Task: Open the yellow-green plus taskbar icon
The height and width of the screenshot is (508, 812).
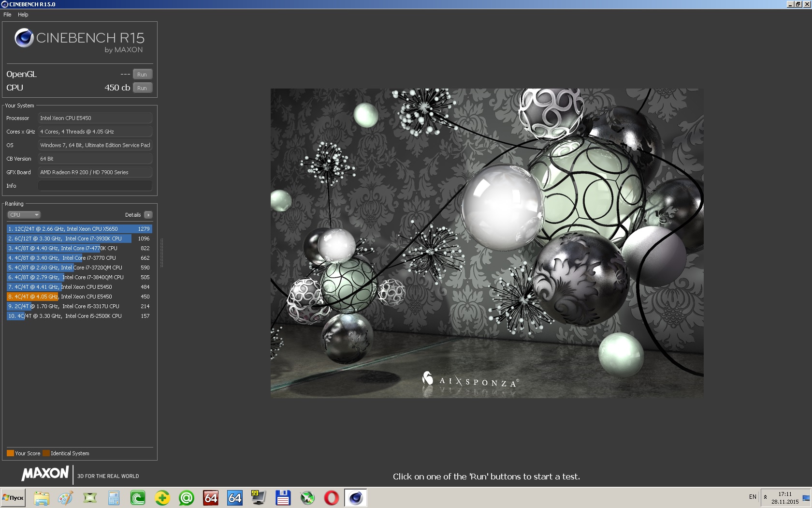Action: point(162,498)
